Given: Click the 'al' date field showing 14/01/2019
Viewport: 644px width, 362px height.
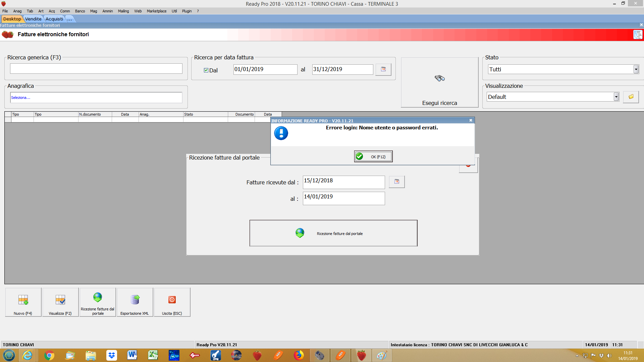Looking at the screenshot, I should pyautogui.click(x=344, y=198).
